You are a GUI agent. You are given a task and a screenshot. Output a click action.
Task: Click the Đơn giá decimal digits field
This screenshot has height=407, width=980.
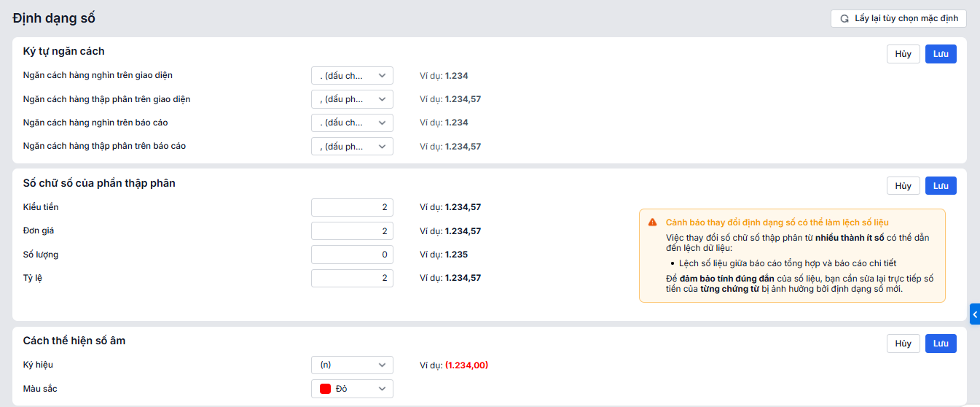[x=352, y=231]
